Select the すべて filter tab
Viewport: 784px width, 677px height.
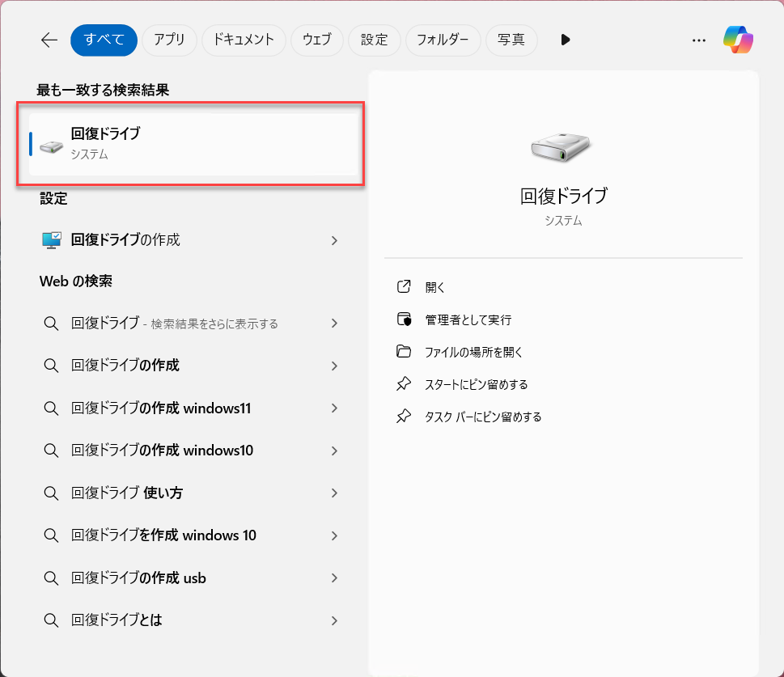pyautogui.click(x=104, y=40)
